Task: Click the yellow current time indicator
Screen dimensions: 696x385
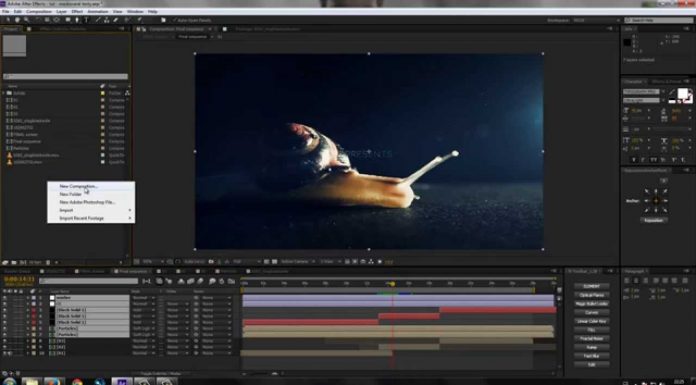Action: (392, 284)
